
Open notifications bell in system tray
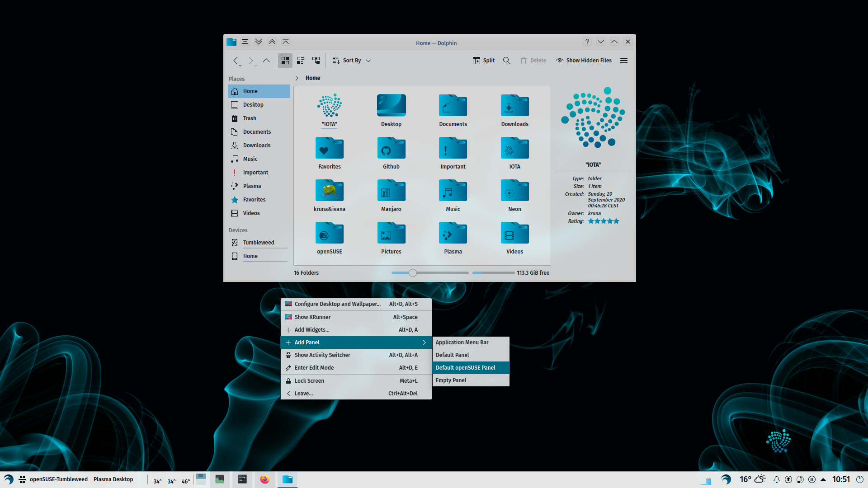[777, 480]
